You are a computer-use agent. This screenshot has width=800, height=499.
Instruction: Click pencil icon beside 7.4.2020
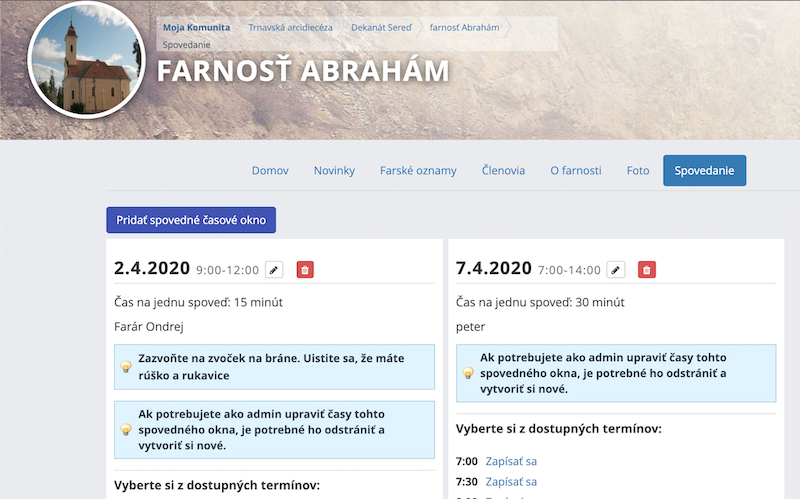[x=617, y=269]
